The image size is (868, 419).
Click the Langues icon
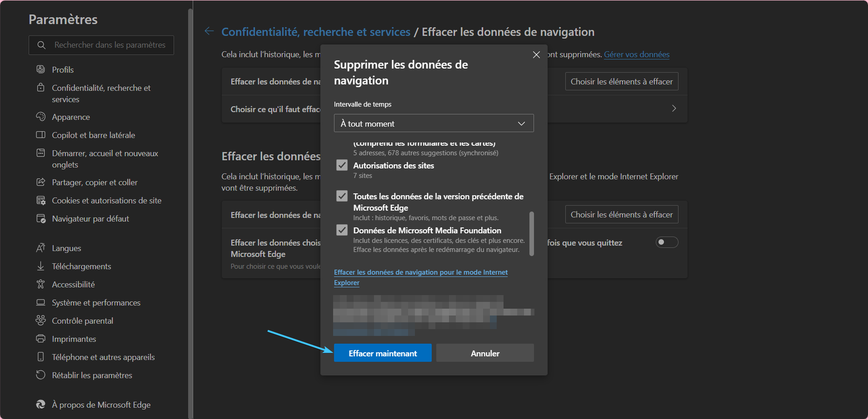pos(40,248)
